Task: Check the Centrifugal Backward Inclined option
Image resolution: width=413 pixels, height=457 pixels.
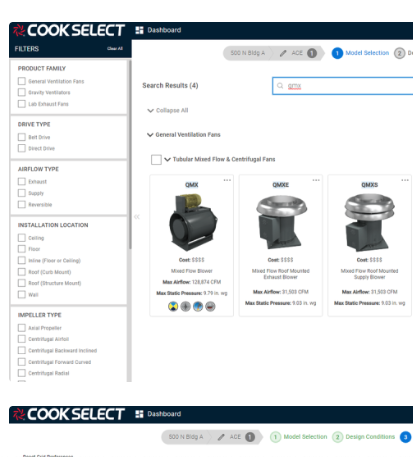Action: tap(22, 351)
